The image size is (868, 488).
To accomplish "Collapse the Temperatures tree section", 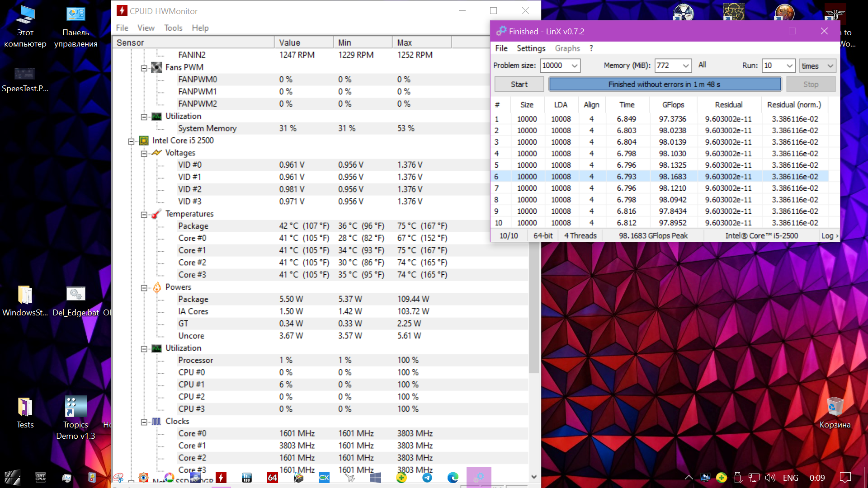I will point(144,215).
